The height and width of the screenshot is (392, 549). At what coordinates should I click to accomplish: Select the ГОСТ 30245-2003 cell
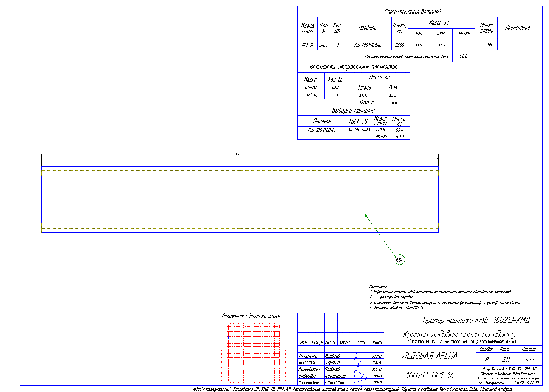(359, 130)
